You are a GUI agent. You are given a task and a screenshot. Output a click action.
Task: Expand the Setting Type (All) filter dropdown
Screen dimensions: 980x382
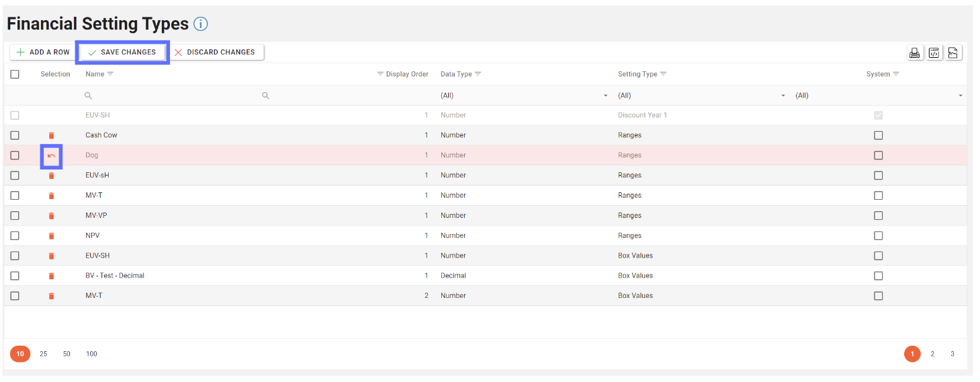pyautogui.click(x=701, y=96)
